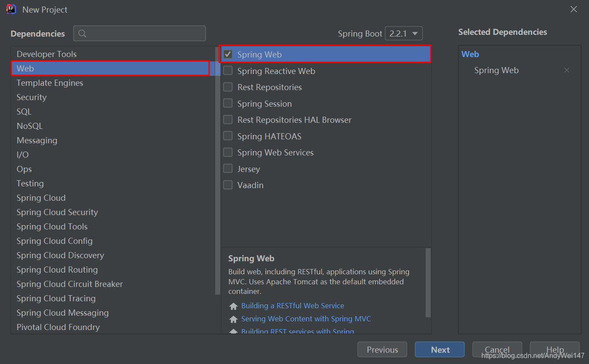Open the Ops category
589x364 pixels.
113,169
